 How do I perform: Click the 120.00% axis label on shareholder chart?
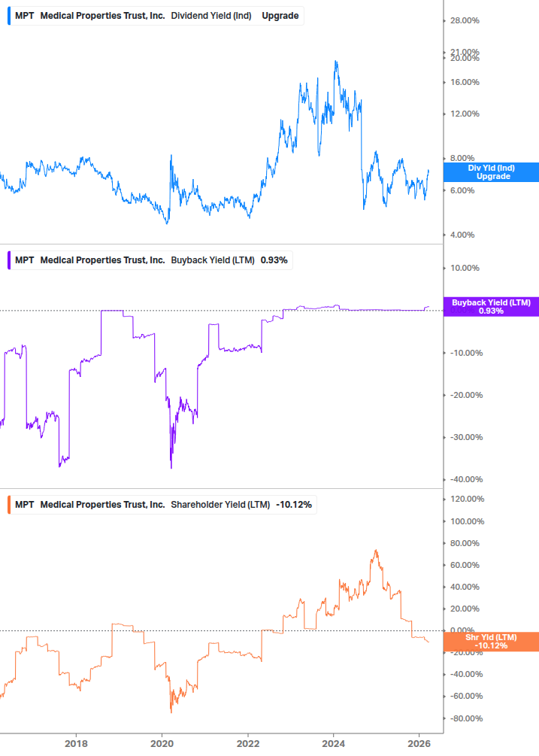468,499
